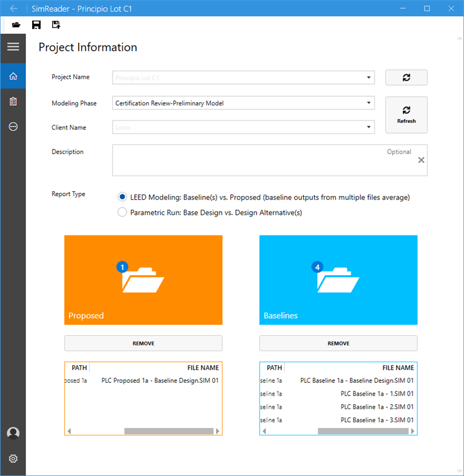
Task: Minimize the SimReader window
Action: pos(403,8)
